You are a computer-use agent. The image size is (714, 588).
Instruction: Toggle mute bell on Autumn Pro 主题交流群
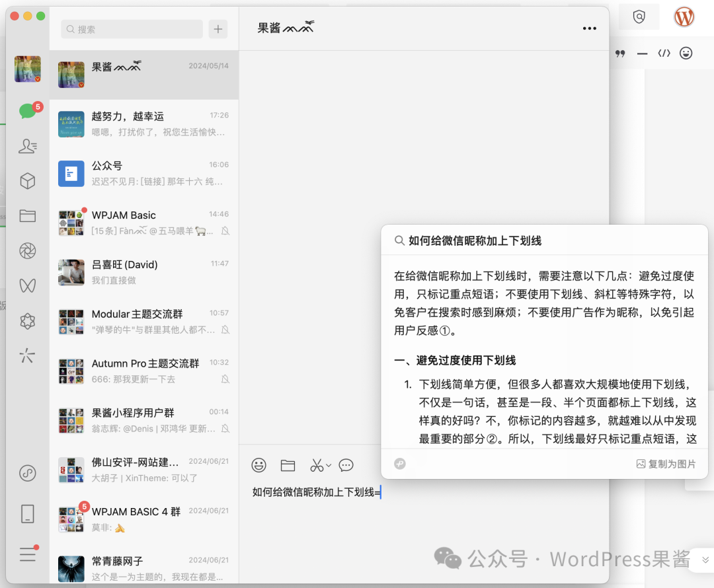[224, 379]
